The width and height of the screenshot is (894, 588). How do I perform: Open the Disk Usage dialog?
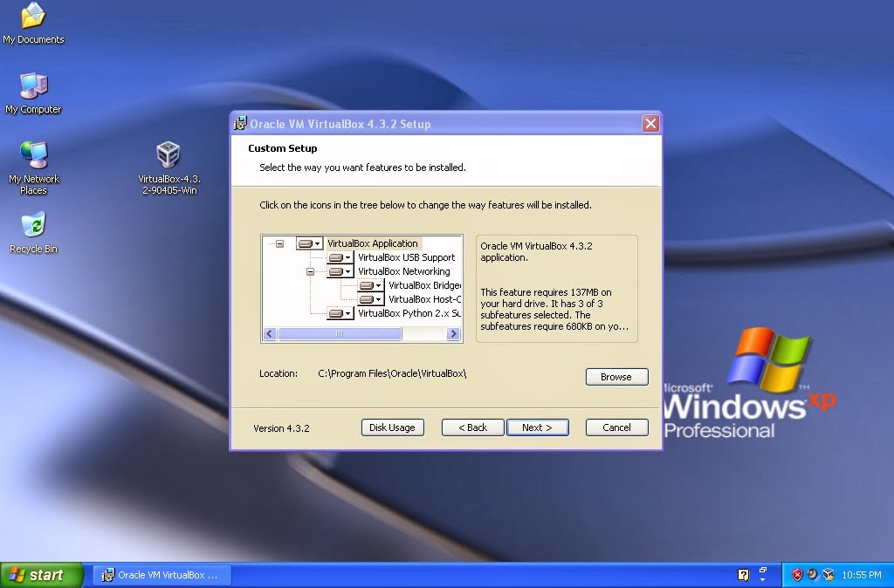(392, 427)
